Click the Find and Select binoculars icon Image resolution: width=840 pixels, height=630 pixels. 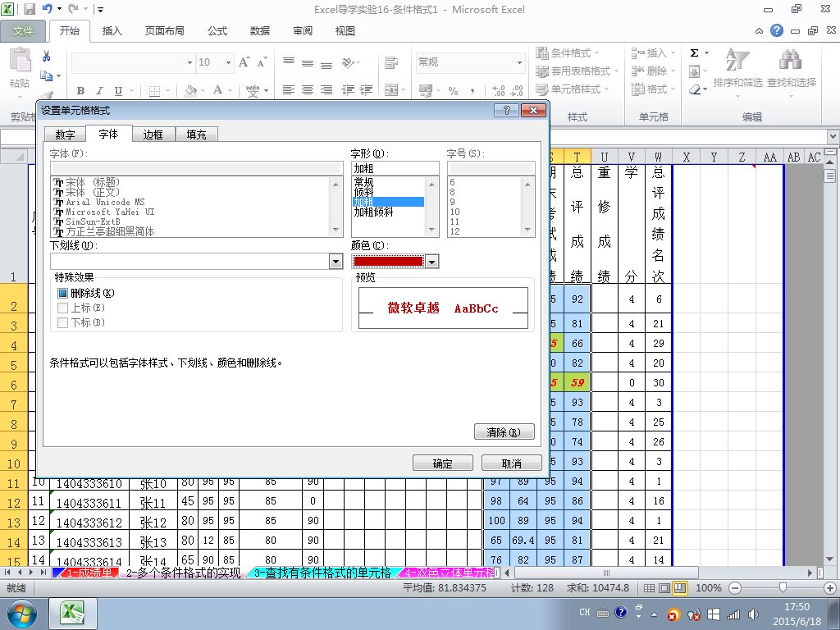791,60
